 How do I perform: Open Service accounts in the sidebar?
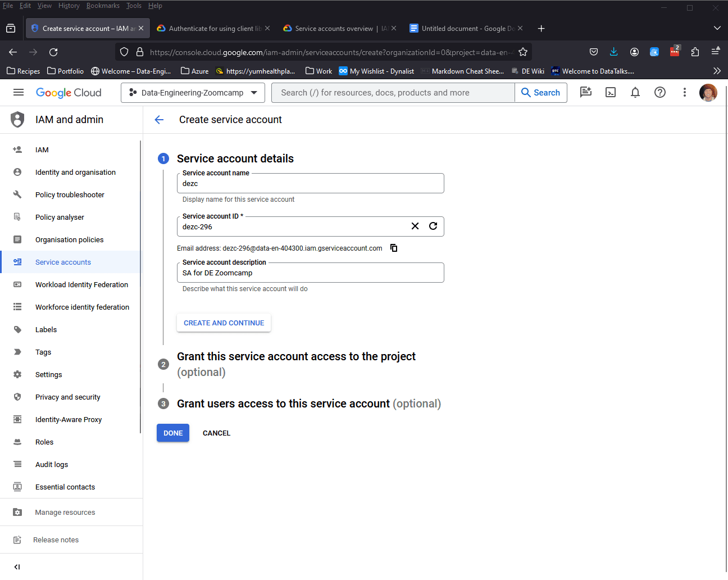pos(71,262)
